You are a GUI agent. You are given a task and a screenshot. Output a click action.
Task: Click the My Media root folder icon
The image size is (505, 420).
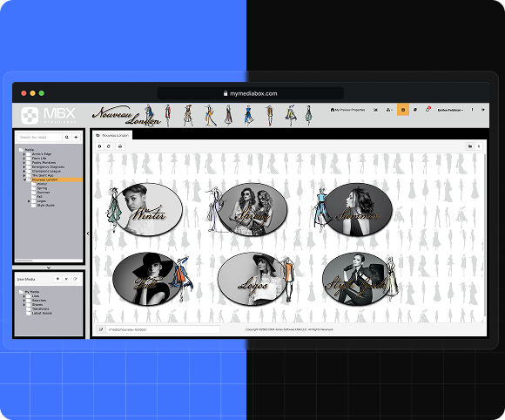[x=21, y=292]
